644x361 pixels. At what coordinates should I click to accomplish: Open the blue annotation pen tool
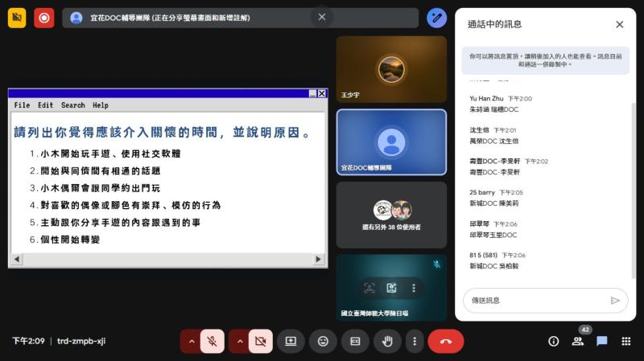tap(436, 18)
